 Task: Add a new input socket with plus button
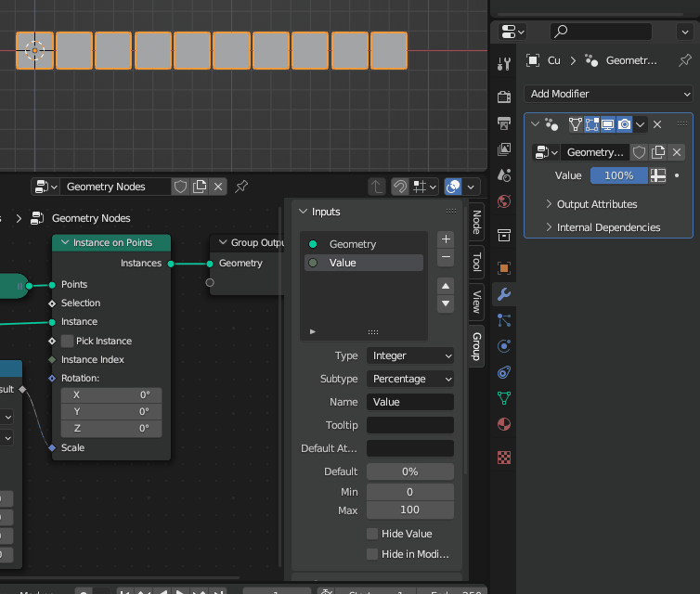point(446,239)
